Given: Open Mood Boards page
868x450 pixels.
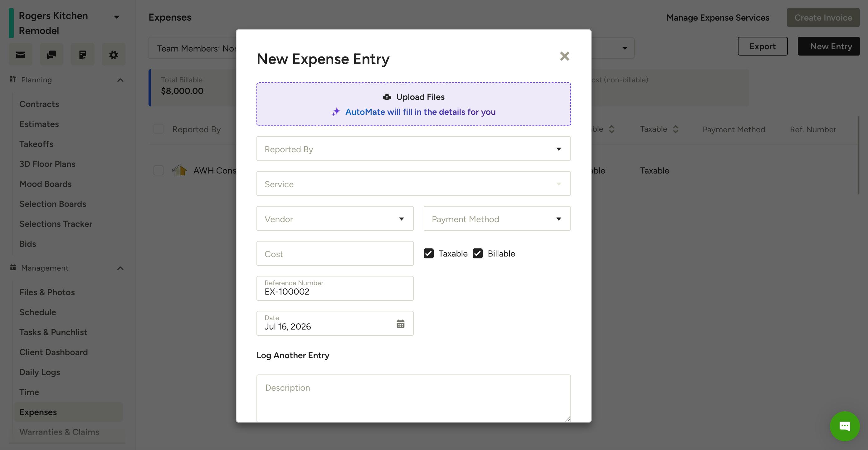Looking at the screenshot, I should (46, 184).
